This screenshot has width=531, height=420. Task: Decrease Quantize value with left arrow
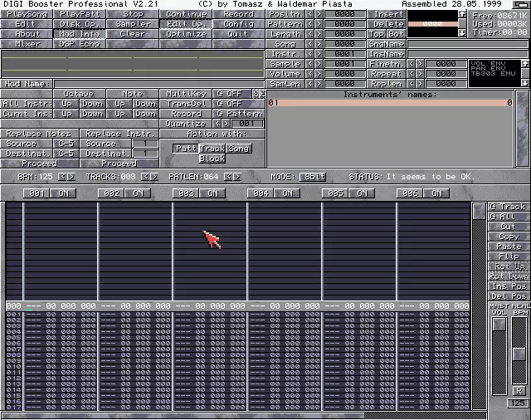click(x=217, y=124)
